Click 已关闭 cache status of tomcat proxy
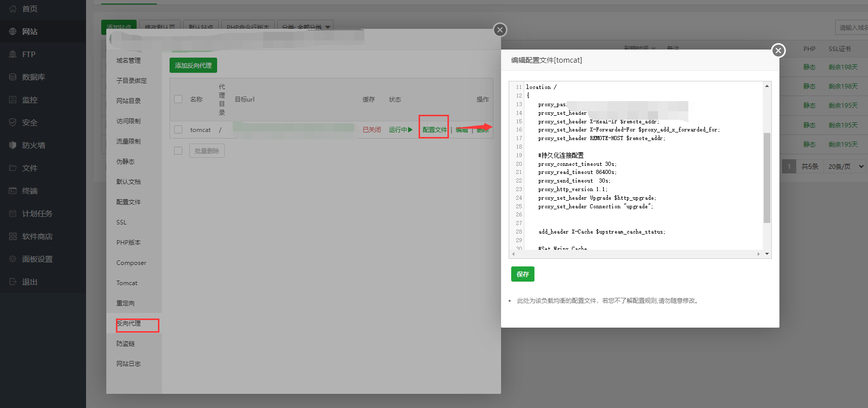Image resolution: width=868 pixels, height=408 pixels. 371,129
